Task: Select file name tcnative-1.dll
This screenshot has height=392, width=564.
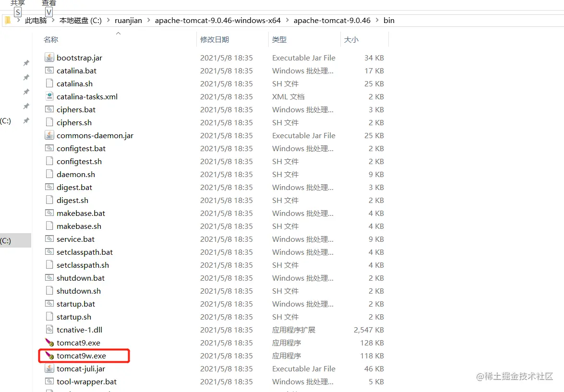Action: pos(80,330)
